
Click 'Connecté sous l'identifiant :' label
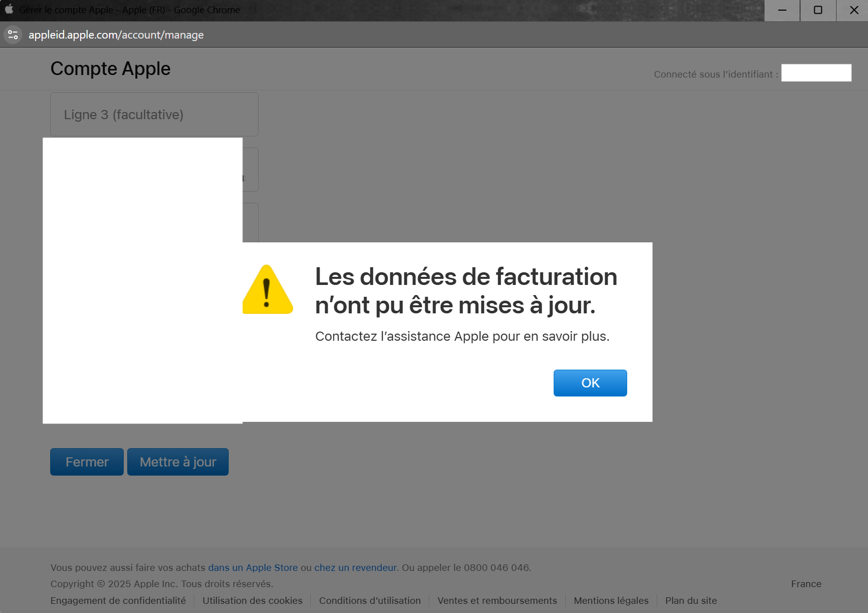point(716,75)
